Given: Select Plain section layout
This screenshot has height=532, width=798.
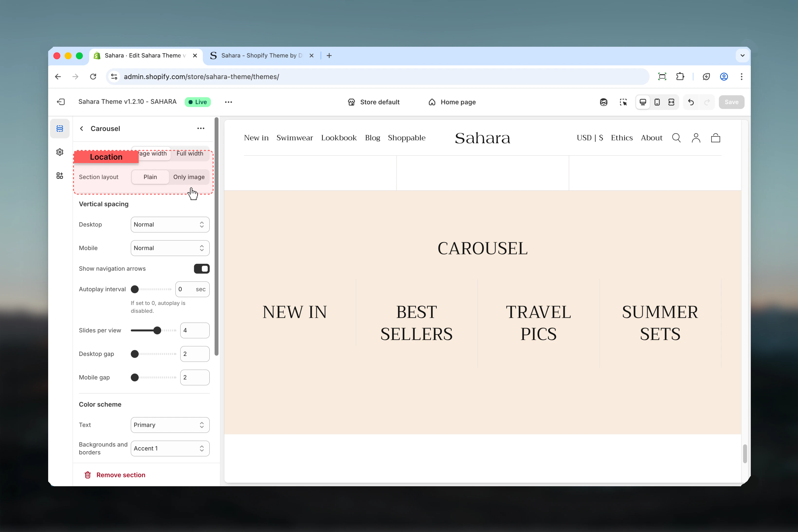Looking at the screenshot, I should point(150,177).
